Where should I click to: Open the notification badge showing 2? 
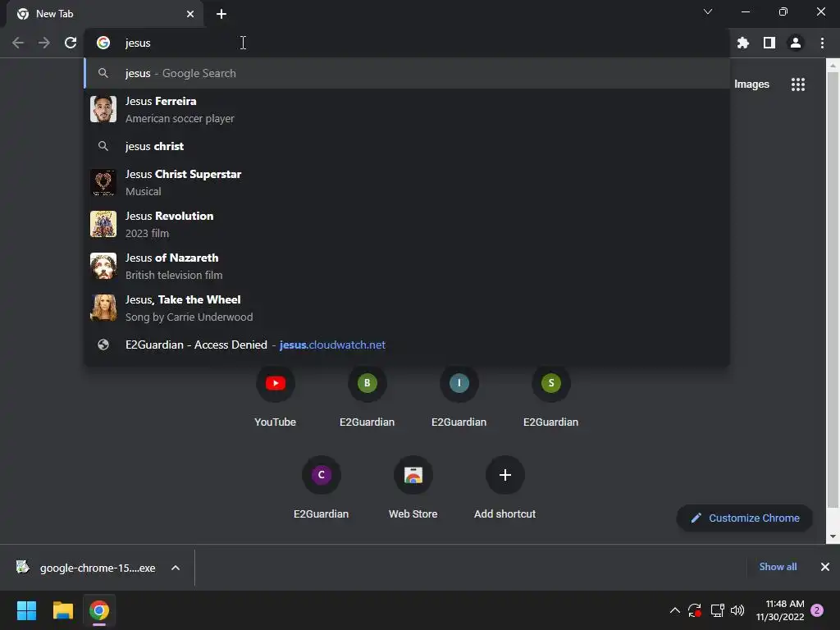tap(817, 610)
